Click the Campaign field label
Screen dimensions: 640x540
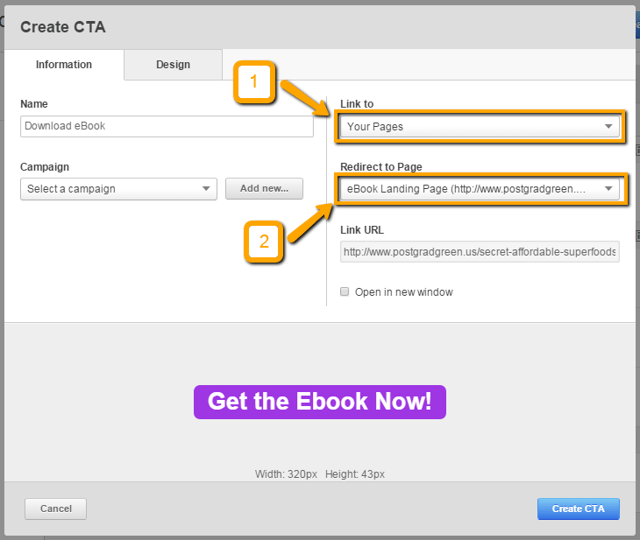tap(45, 167)
